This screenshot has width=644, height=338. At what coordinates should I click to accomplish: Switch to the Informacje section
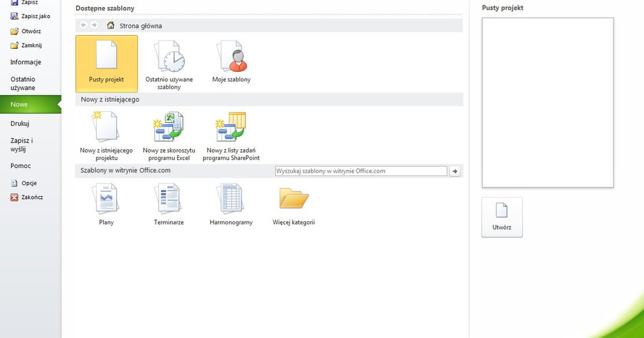[x=25, y=62]
